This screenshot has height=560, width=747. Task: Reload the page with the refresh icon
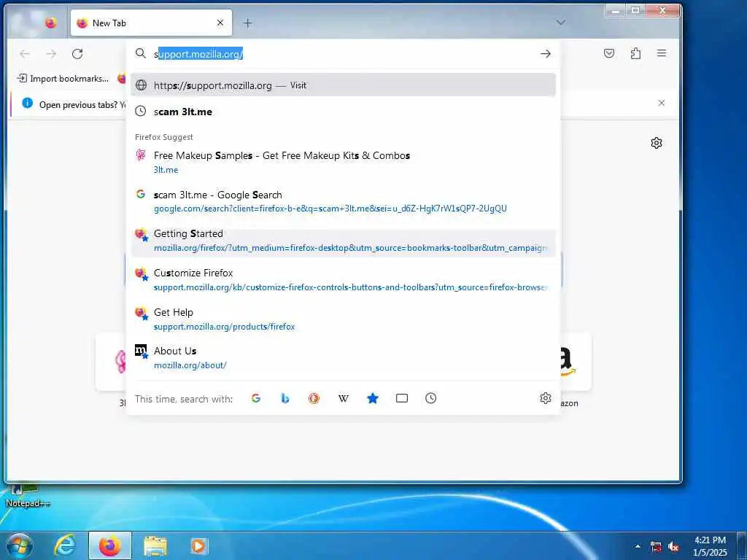77,54
